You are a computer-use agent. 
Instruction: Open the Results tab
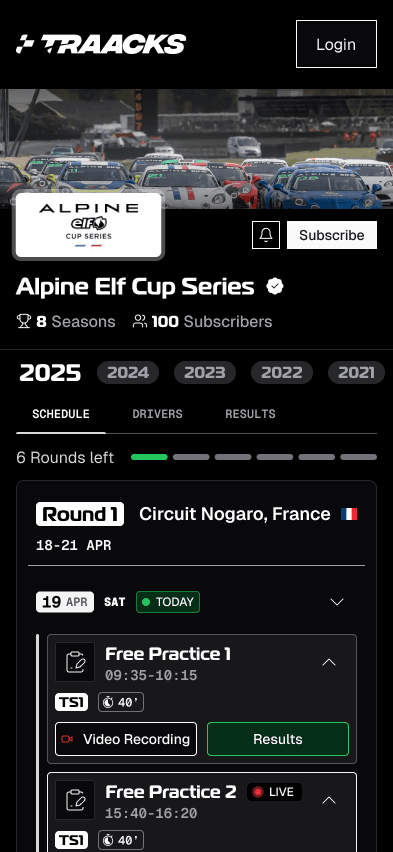coord(250,414)
